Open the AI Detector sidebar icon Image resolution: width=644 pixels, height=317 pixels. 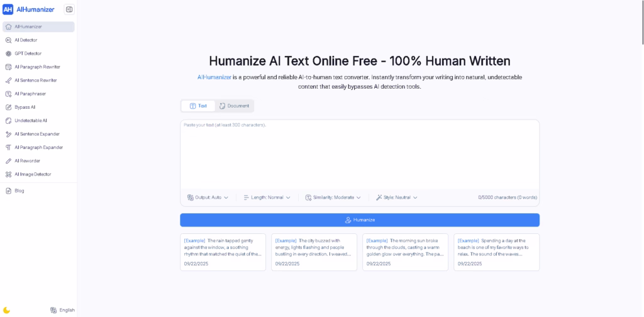point(8,40)
